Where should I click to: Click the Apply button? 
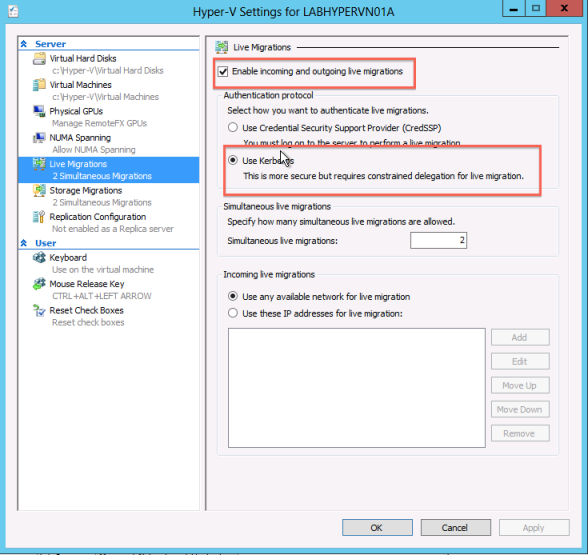(534, 528)
